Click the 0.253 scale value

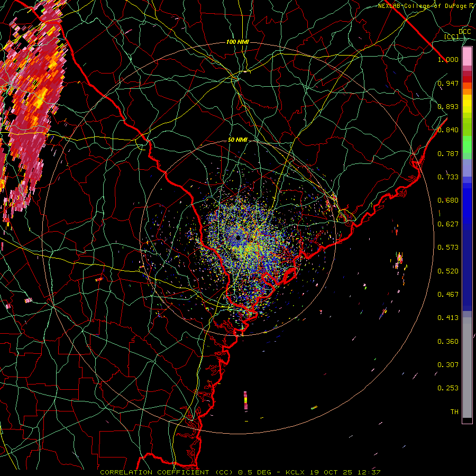pos(448,388)
